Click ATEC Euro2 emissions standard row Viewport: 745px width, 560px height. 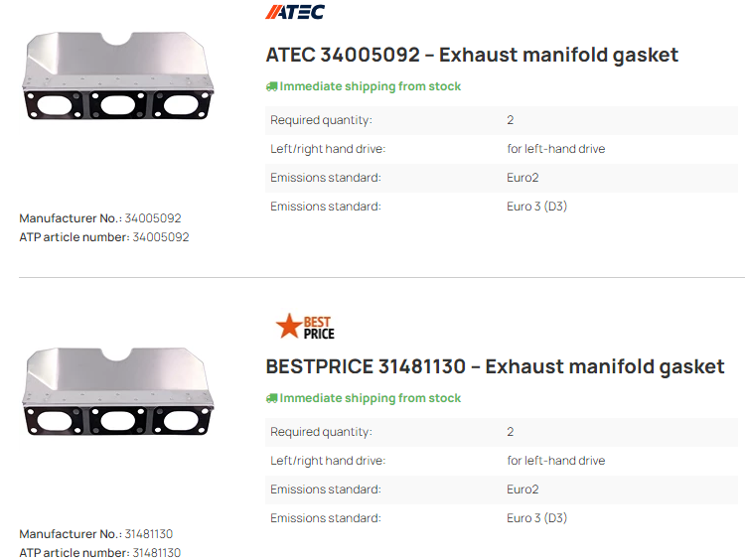[x=502, y=178]
